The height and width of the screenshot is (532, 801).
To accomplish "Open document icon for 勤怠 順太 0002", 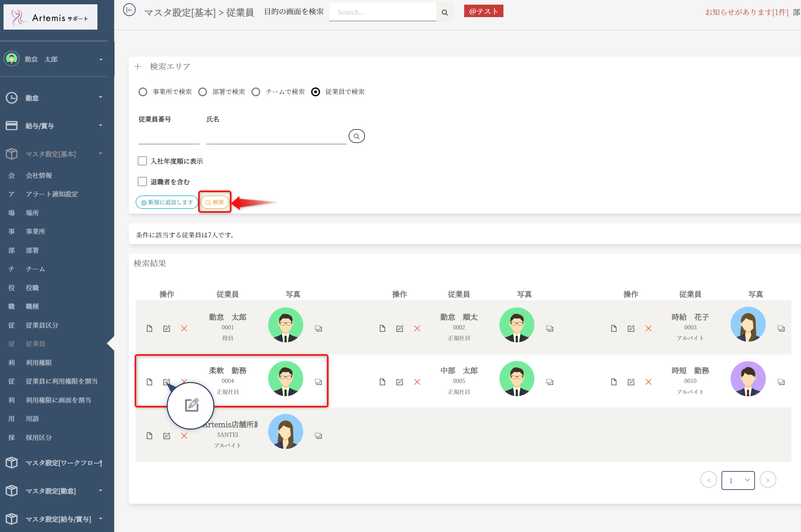I will tap(382, 328).
